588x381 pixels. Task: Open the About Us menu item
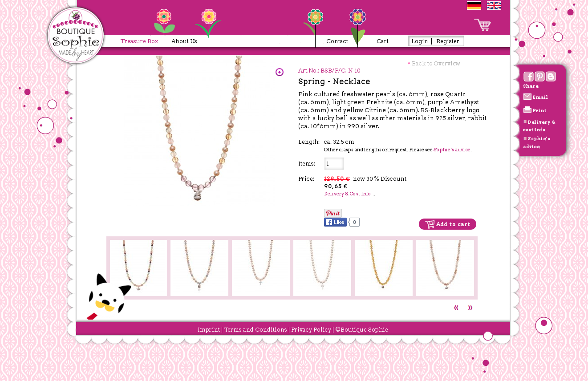click(184, 41)
